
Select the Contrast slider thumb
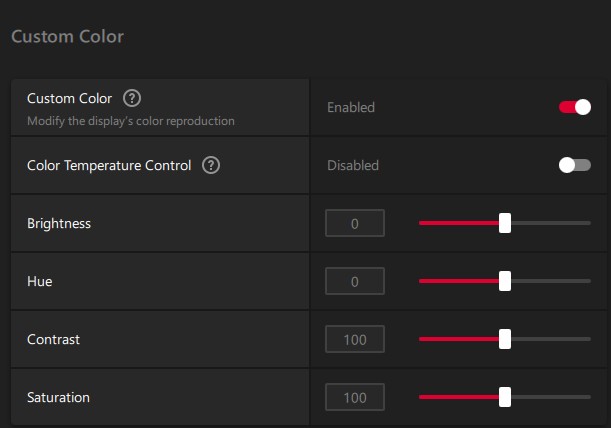pos(505,339)
